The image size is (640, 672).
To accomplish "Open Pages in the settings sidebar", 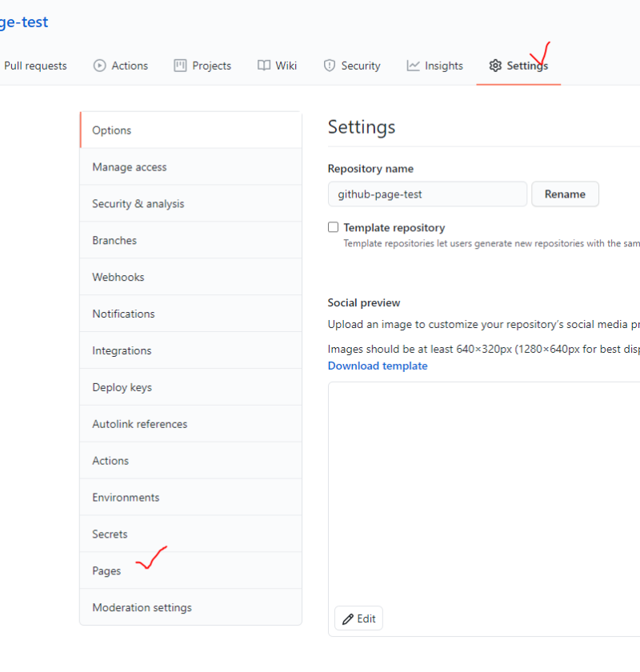I will (106, 570).
